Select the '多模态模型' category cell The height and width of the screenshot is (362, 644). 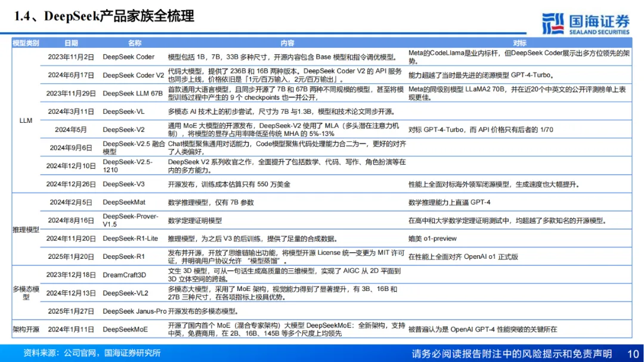coord(26,293)
